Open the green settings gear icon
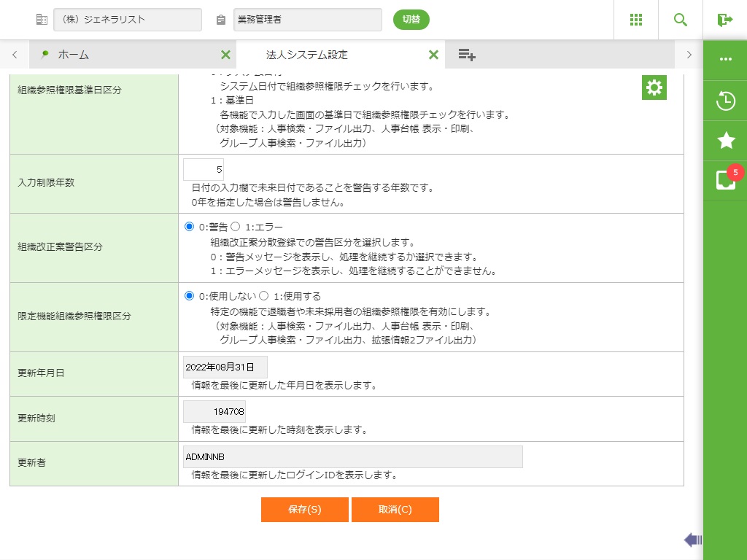747x560 pixels. pyautogui.click(x=654, y=87)
